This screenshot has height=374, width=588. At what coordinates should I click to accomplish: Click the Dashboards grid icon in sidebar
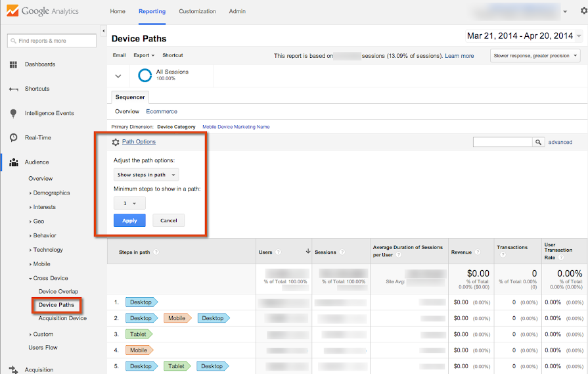pyautogui.click(x=13, y=64)
